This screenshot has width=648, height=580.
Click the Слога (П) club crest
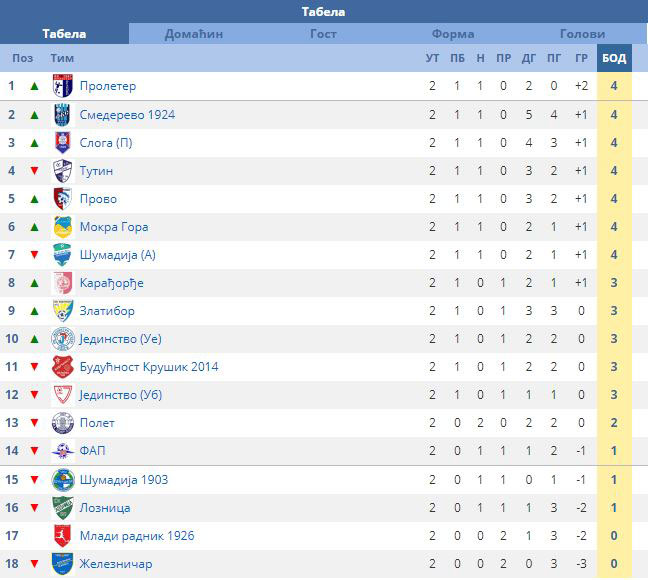[x=63, y=142]
